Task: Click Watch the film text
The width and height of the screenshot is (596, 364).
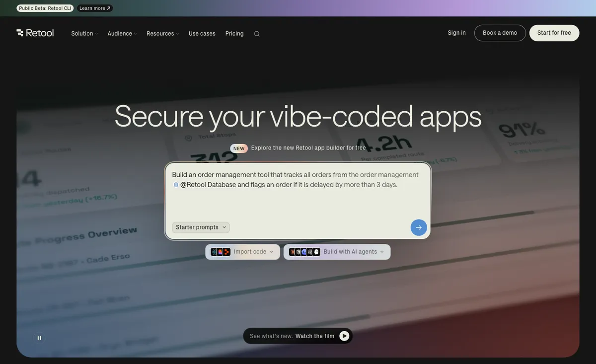Action: click(315, 336)
